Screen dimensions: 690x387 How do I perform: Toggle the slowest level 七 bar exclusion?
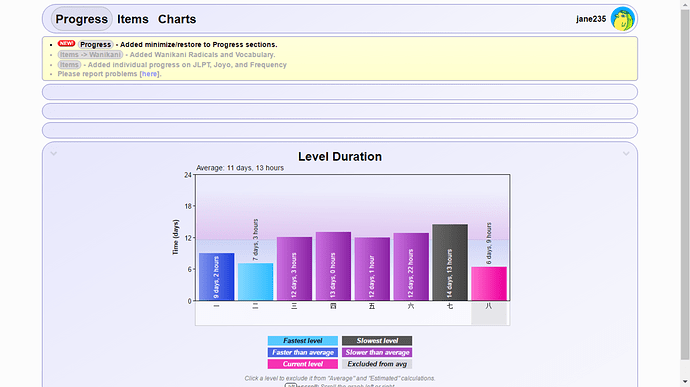coord(450,262)
